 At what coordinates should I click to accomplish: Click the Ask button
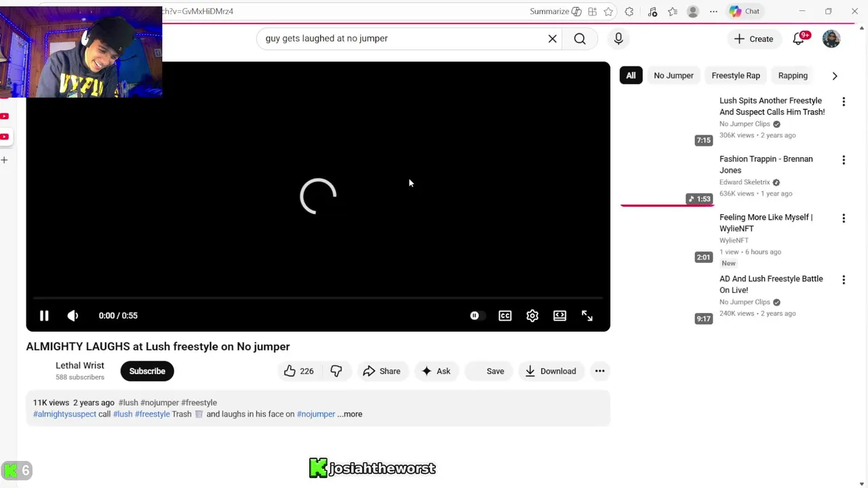[x=435, y=371]
